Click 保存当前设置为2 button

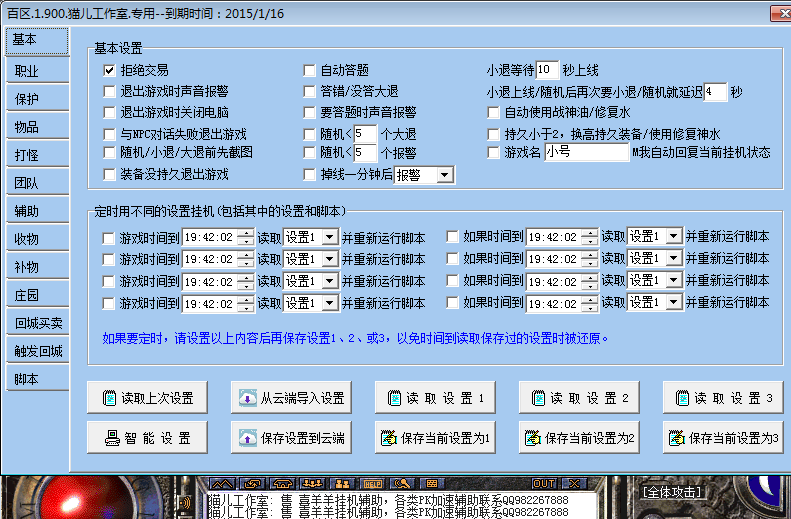pyautogui.click(x=579, y=438)
